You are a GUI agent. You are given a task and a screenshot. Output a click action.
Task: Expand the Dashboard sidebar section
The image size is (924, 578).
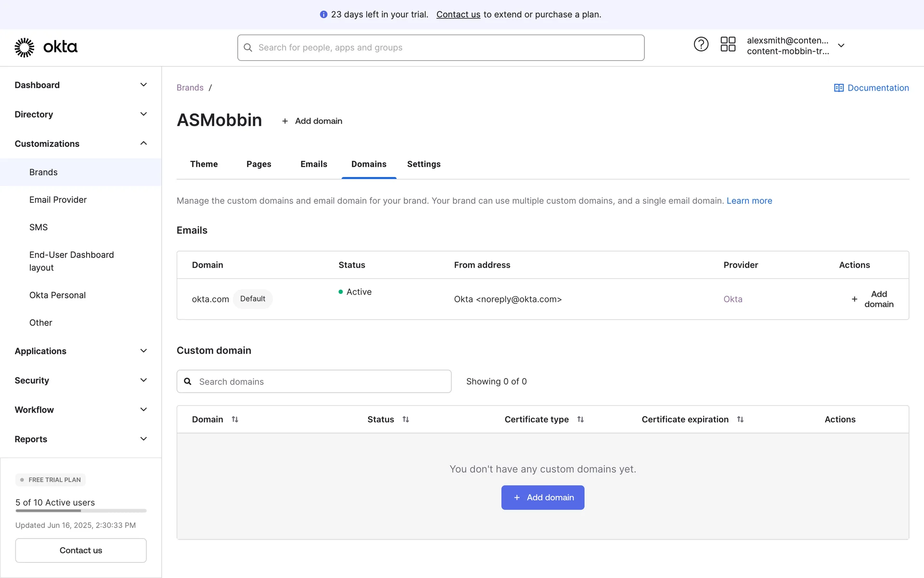point(143,85)
